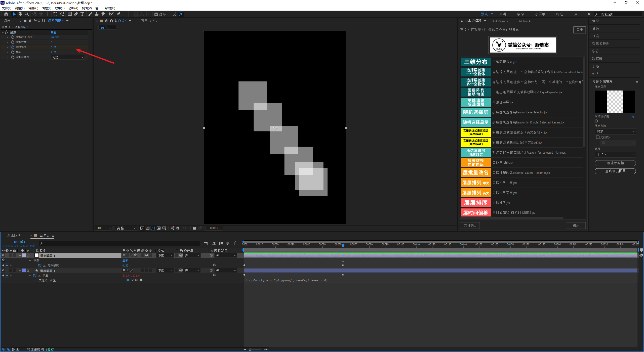
Task: Open the 残影运算符 dropdown set to 相加
Action: click(67, 57)
